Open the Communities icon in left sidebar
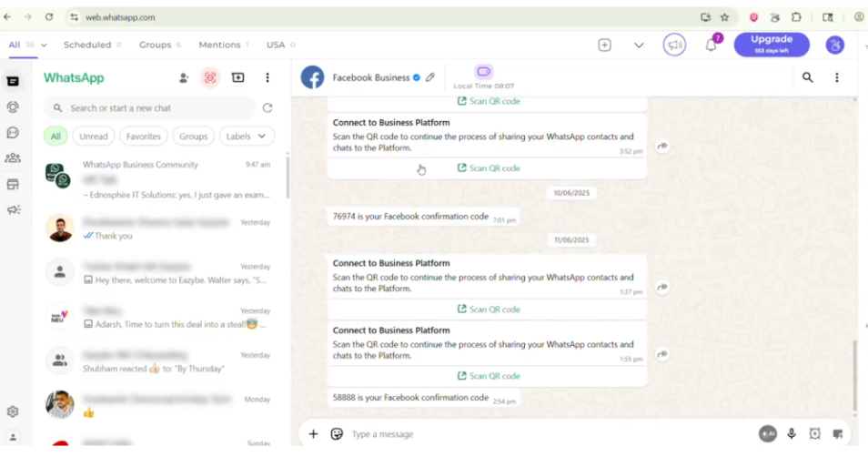868x457 pixels. [13, 157]
